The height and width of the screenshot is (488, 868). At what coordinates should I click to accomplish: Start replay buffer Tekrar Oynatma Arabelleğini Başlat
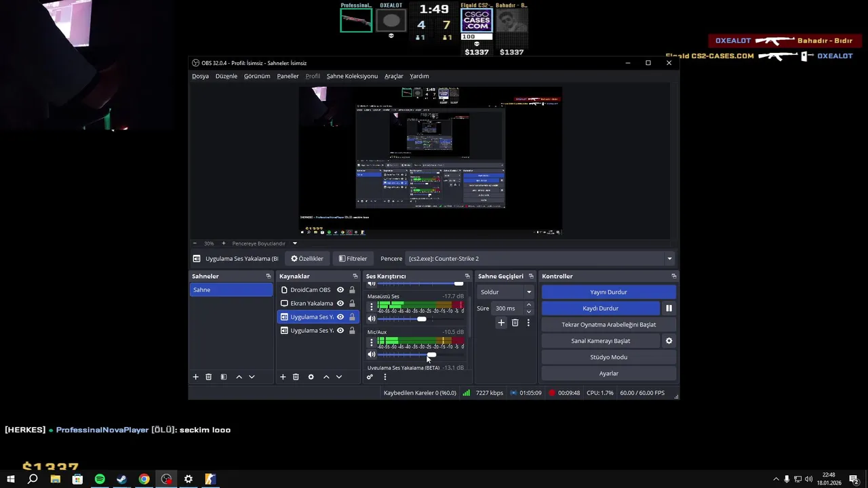coord(608,325)
